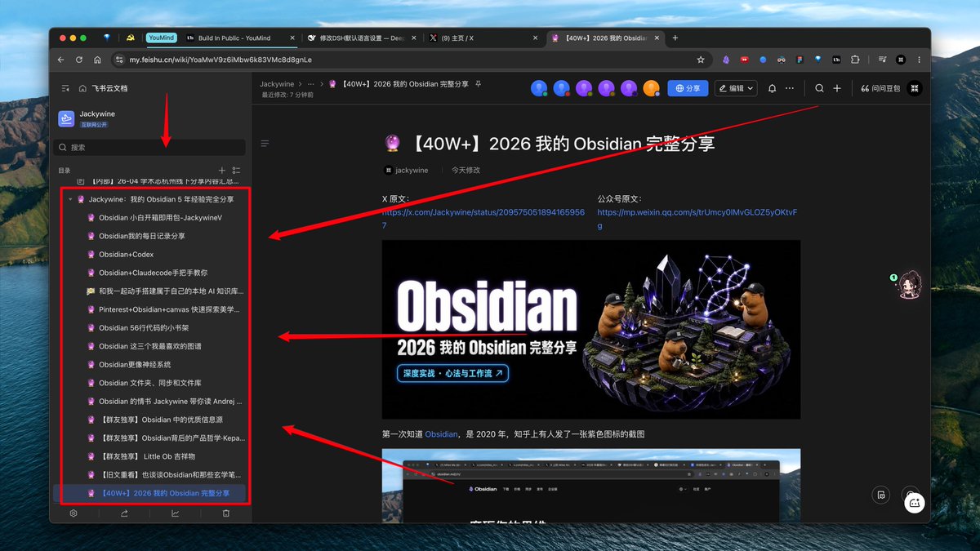Collapse the 'Jackywine：我的 Obsidian 5 年经验完全分享' tree node
The image size is (980, 551).
click(70, 199)
